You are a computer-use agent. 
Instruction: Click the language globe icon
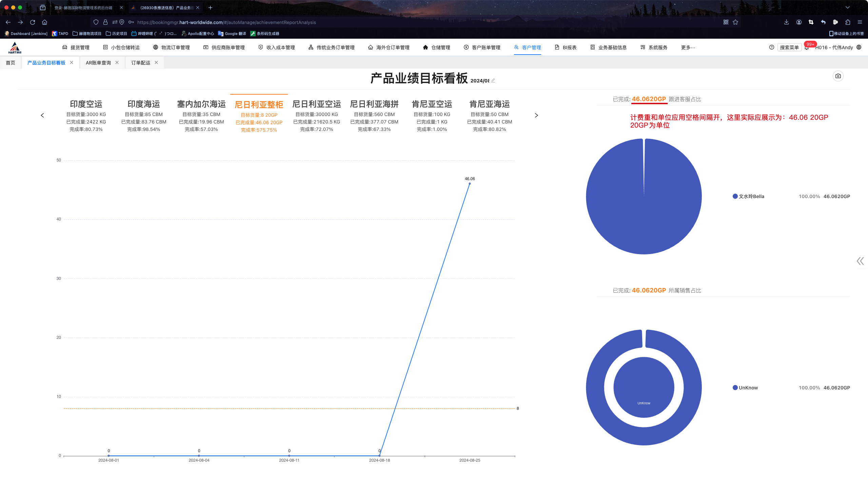[859, 47]
